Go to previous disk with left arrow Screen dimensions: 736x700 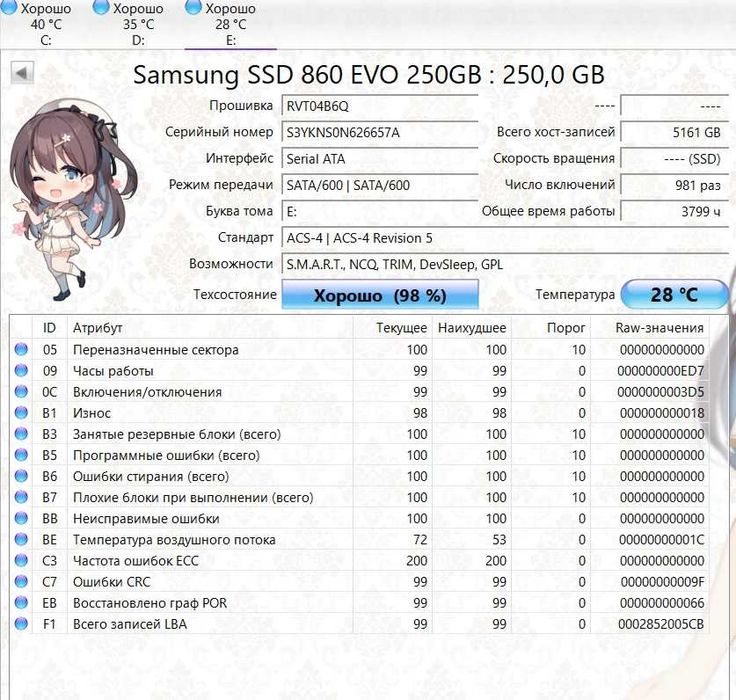tap(22, 73)
